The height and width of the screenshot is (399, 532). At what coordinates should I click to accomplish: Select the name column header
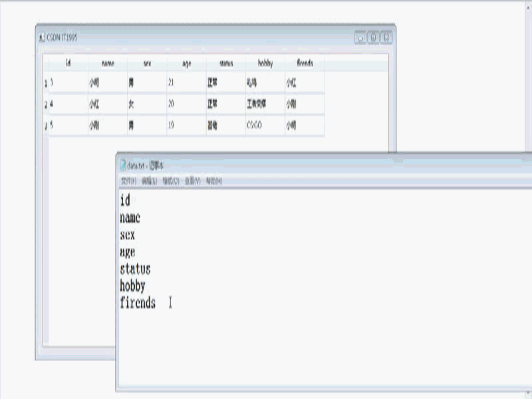pos(106,63)
